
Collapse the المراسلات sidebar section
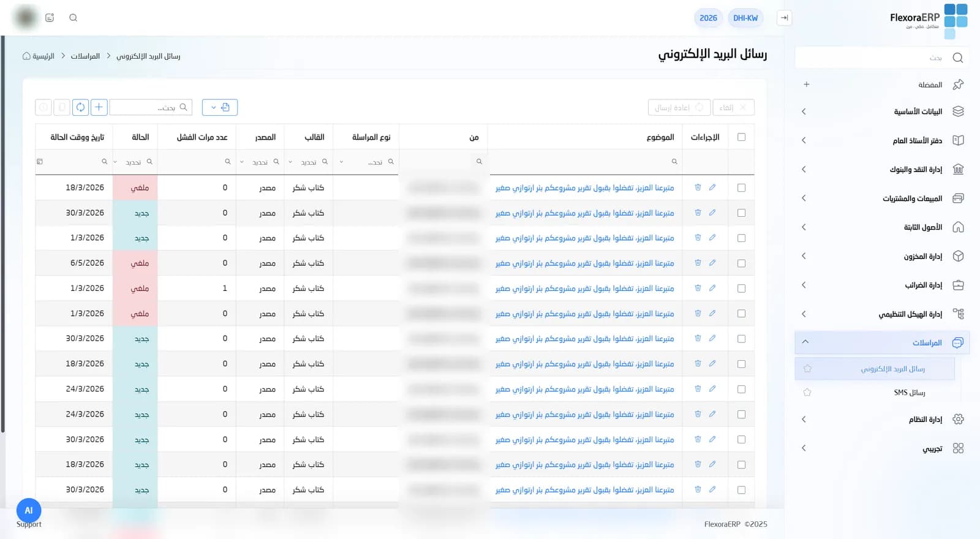pos(882,342)
